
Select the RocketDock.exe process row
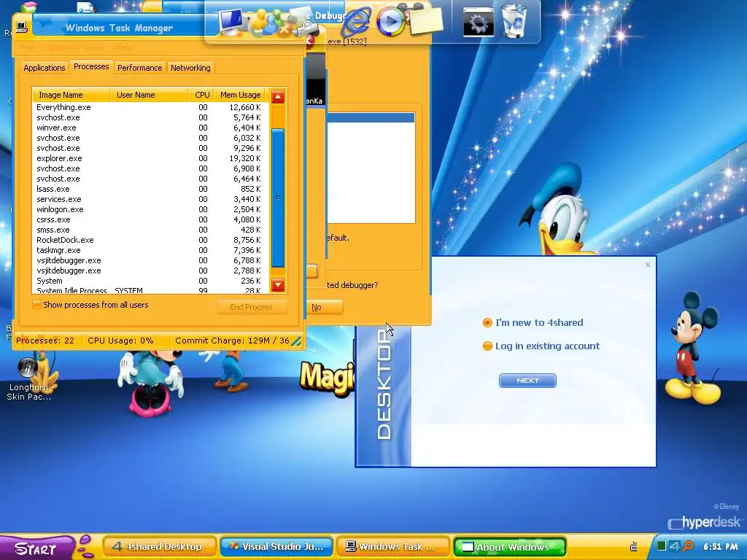[150, 240]
